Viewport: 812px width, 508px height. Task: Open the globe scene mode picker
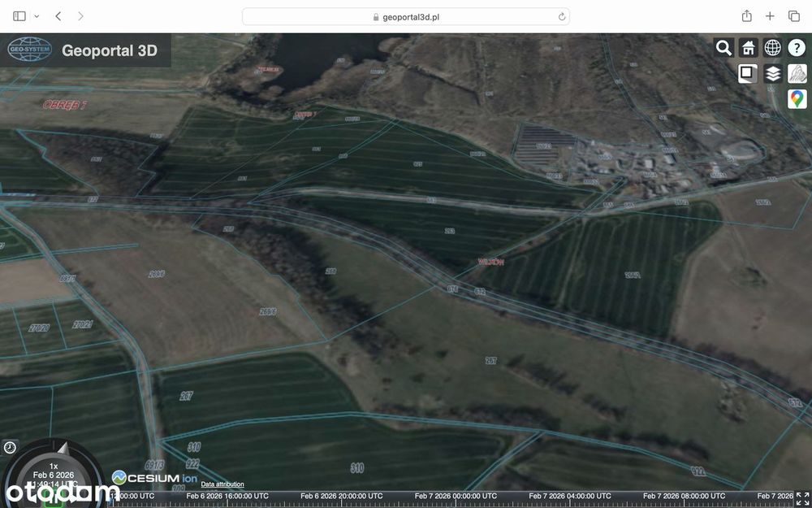click(x=772, y=48)
